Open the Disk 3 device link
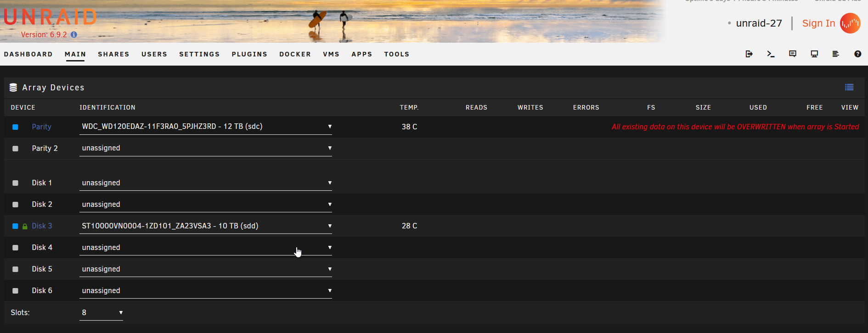 pyautogui.click(x=42, y=226)
